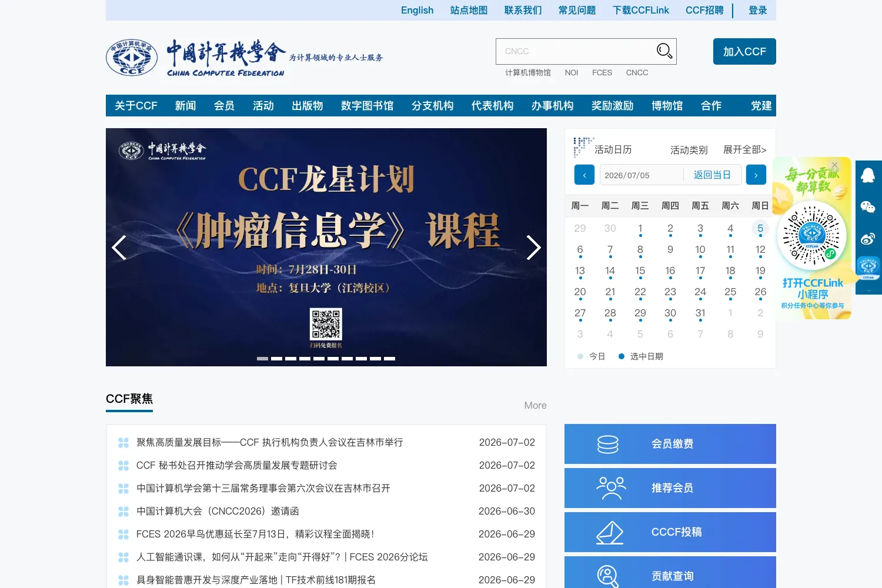Viewport: 882px width, 588px height.
Task: Open the 常见问题 link
Action: pos(577,10)
